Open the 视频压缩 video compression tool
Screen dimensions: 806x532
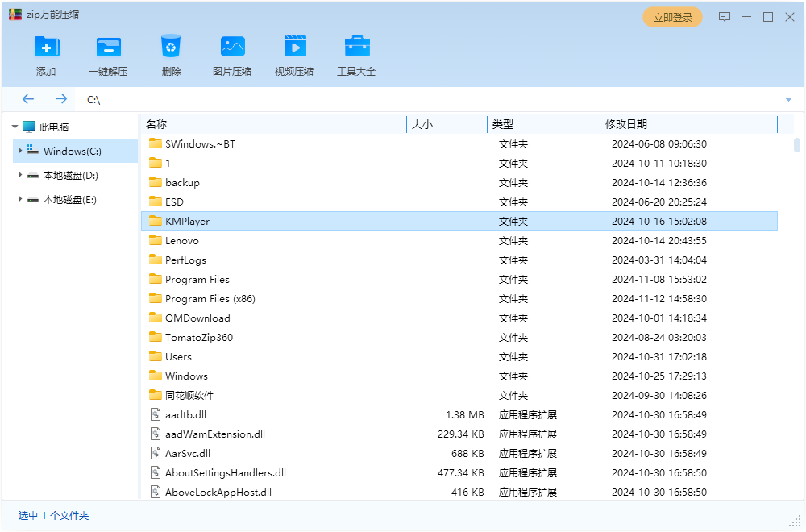[294, 47]
